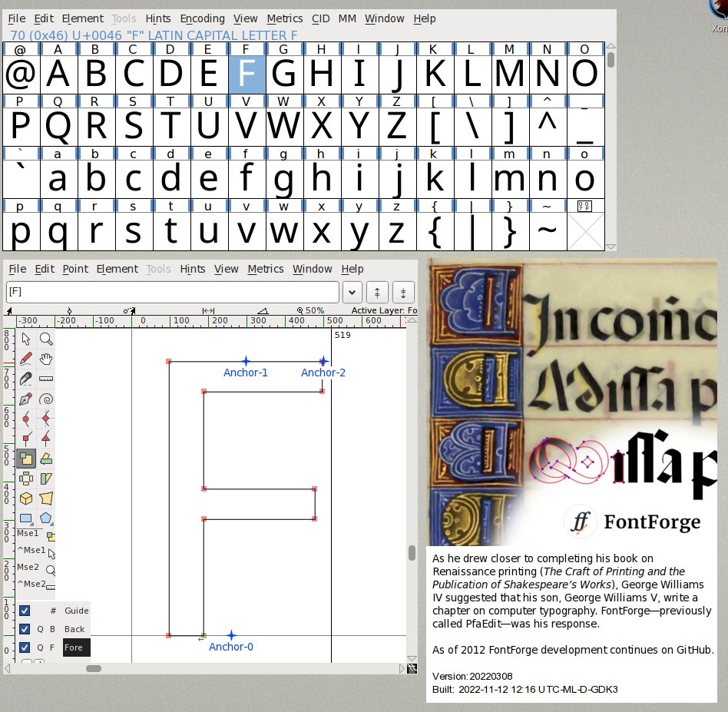Click Anchor-0 point on baseline
The height and width of the screenshot is (712, 728).
(x=231, y=635)
